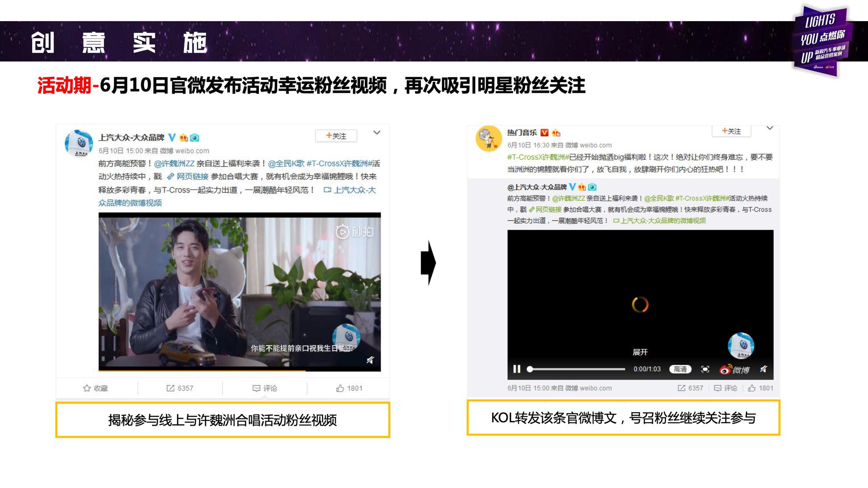Click 展开 to expand the video
Screen dimensions: 868x488
click(x=640, y=352)
